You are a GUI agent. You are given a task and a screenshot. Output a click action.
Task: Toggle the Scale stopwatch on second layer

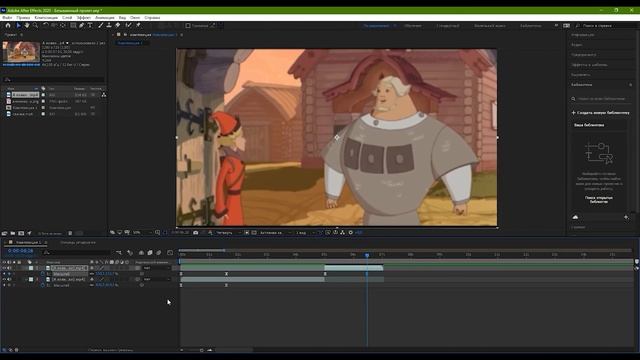43,285
